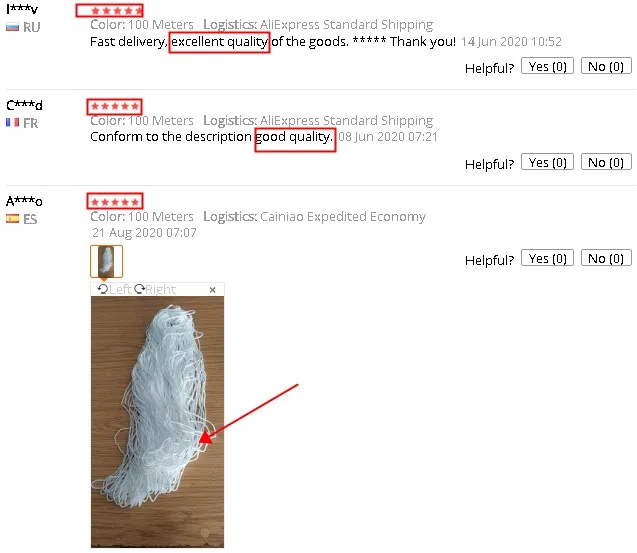Click the reviewer name C***d
The width and height of the screenshot is (637, 553).
coord(24,105)
